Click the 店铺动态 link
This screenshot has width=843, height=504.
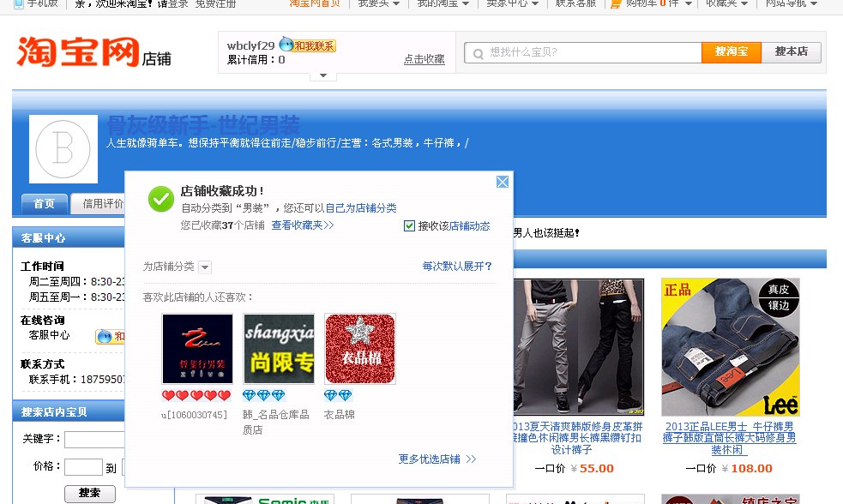470,226
